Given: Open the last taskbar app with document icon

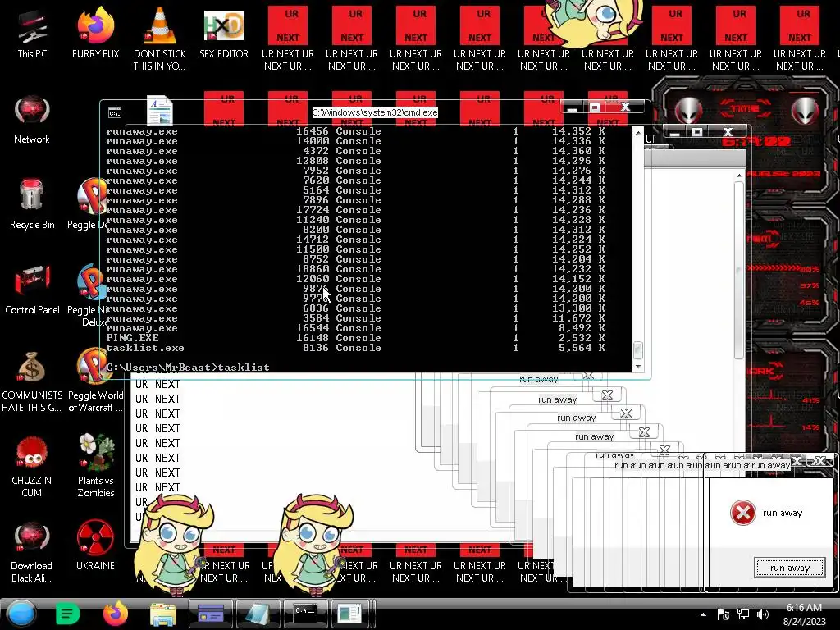Looking at the screenshot, I should point(351,614).
